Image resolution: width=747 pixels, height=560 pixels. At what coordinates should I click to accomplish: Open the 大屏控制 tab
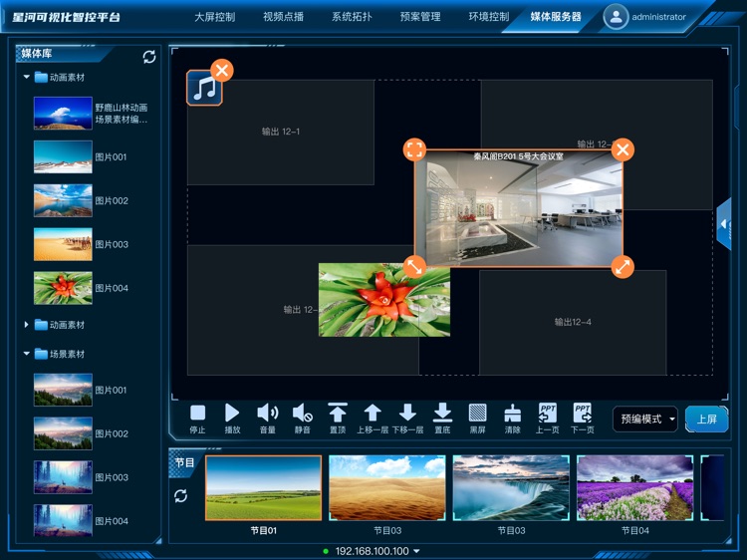click(214, 17)
